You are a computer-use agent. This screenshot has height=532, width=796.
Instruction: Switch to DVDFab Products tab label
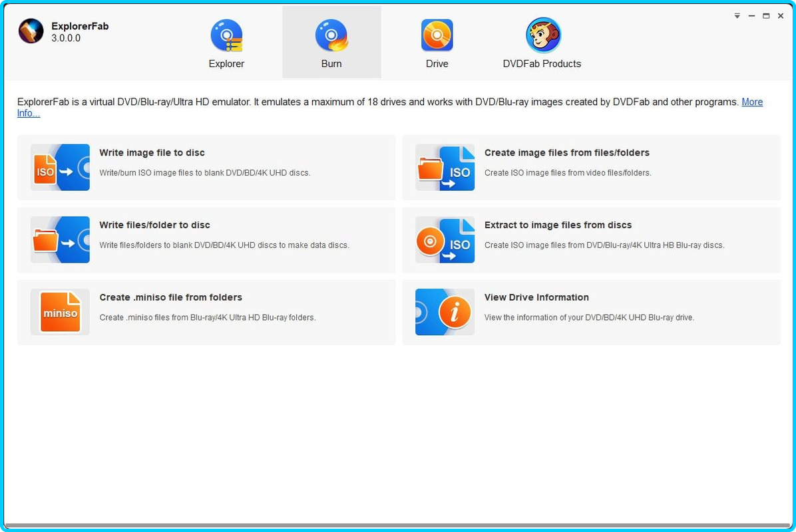point(542,64)
